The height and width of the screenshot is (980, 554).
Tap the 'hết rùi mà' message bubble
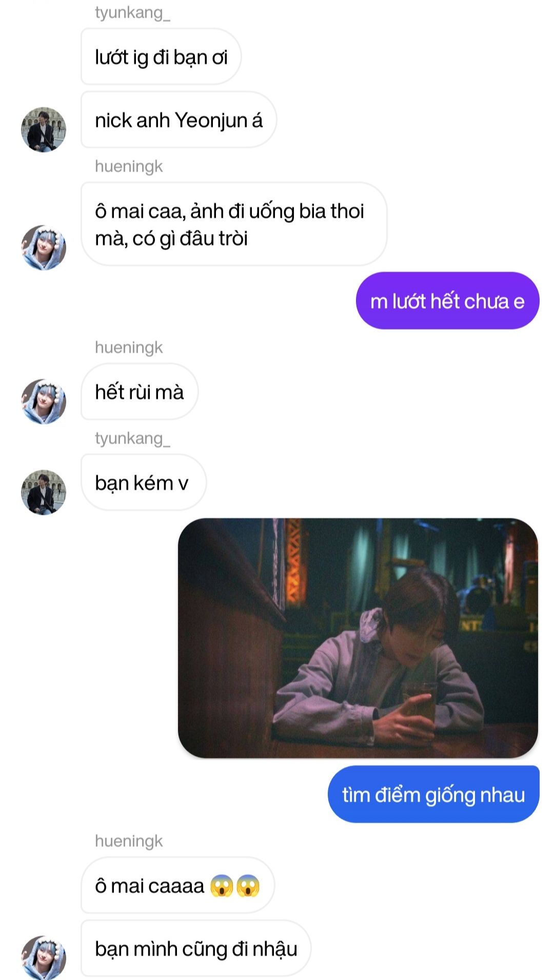pos(140,391)
